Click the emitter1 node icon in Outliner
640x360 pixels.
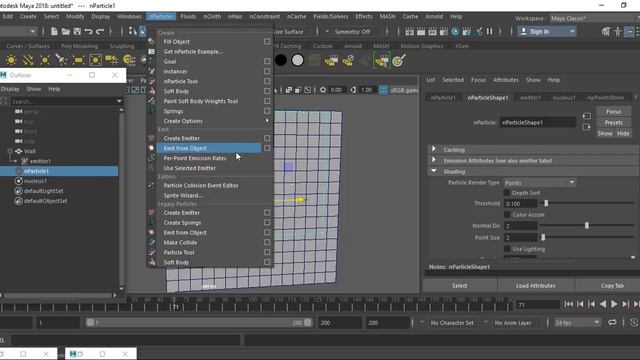(x=24, y=161)
